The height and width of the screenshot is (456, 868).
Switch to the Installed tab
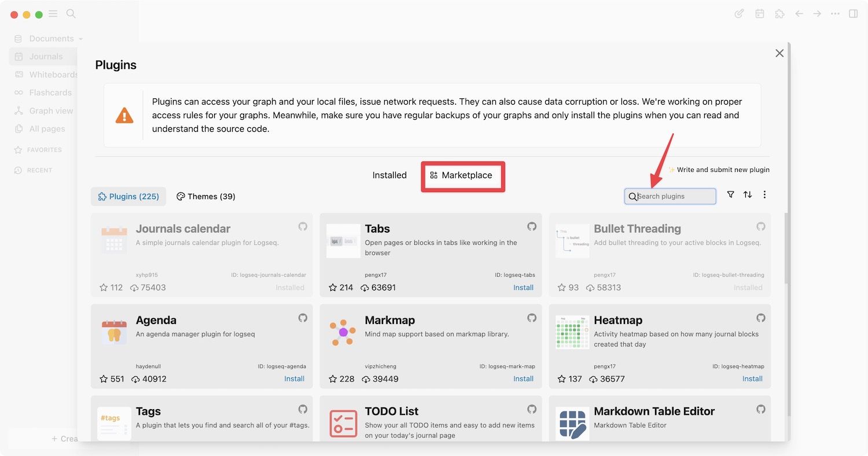pos(389,175)
